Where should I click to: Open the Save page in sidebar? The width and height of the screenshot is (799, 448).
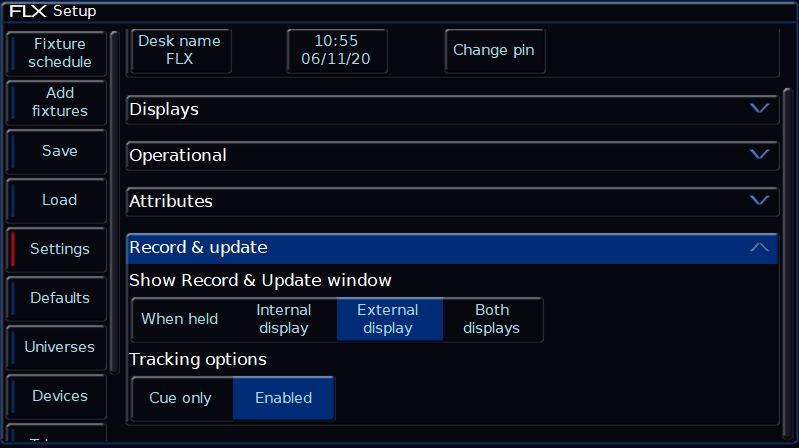pos(57,151)
